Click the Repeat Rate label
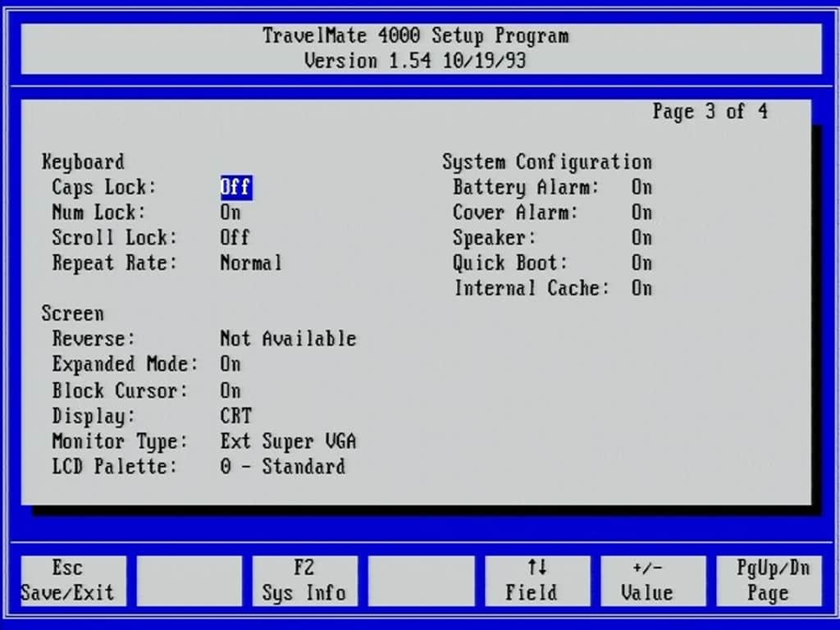Viewport: 840px width, 630px height. pyautogui.click(x=115, y=262)
